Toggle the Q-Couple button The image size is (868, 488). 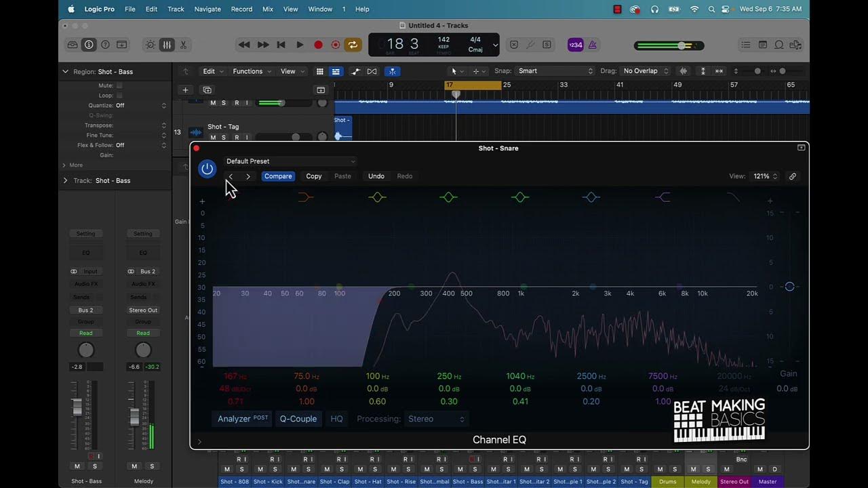click(x=298, y=419)
